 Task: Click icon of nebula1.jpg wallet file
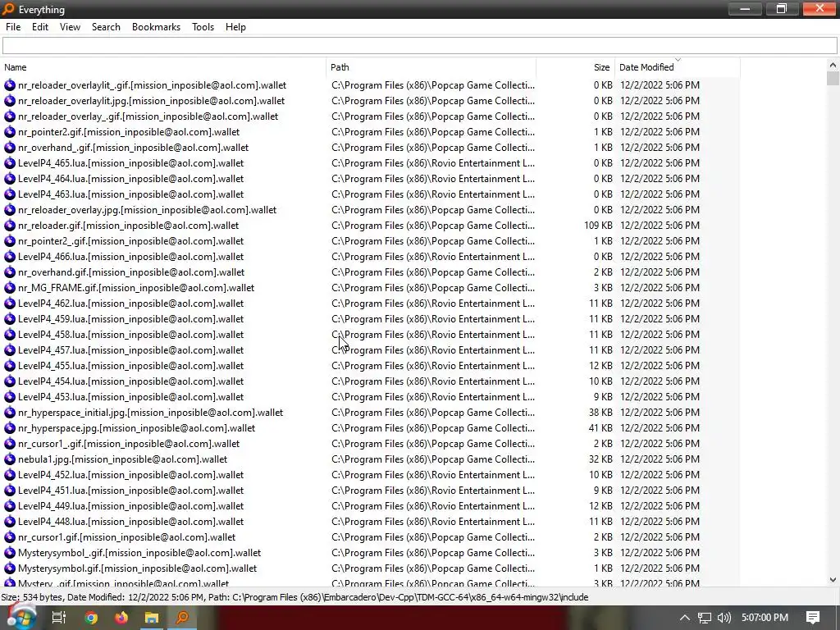[10, 459]
